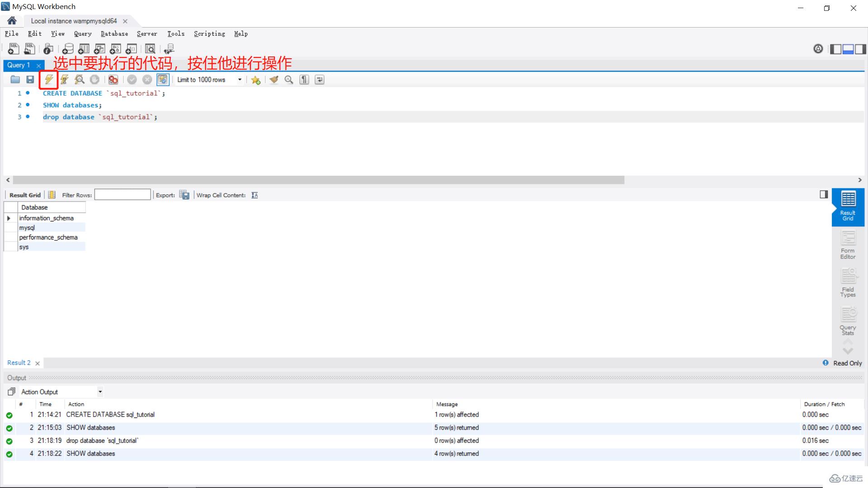Click the Wrap Cell Content toggle icon
The width and height of the screenshot is (868, 488).
254,195
